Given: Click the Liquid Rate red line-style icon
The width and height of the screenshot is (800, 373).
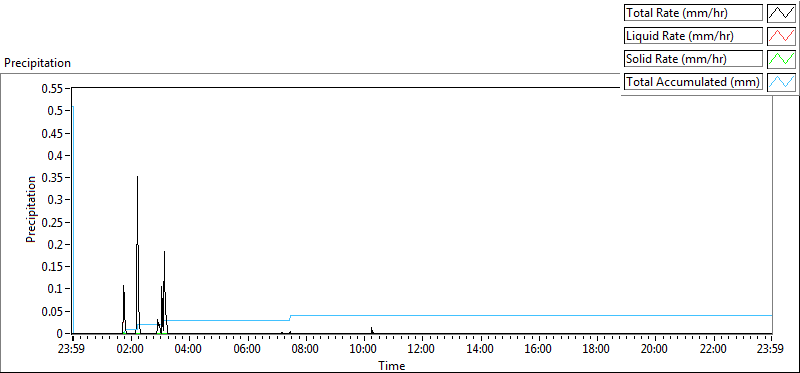Looking at the screenshot, I should pyautogui.click(x=781, y=35).
